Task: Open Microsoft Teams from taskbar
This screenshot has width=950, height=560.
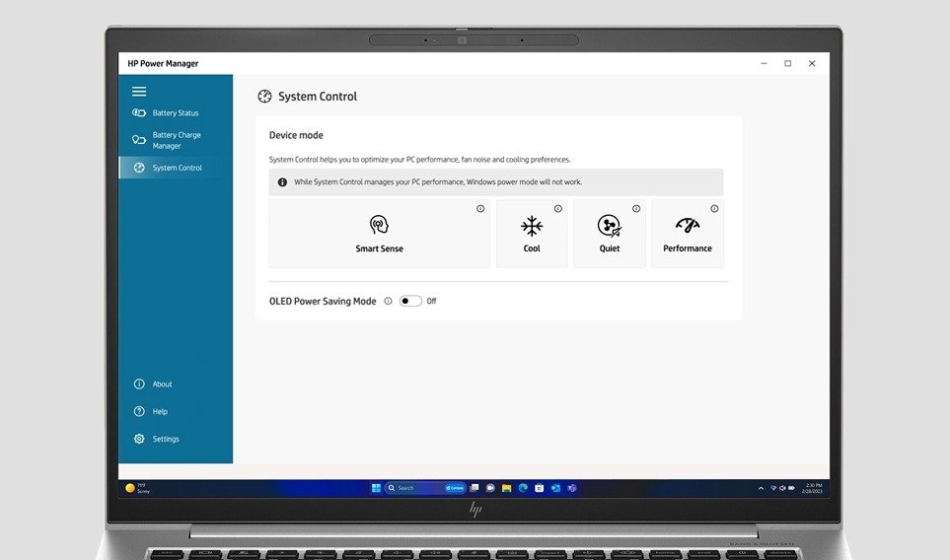Action: click(x=572, y=488)
